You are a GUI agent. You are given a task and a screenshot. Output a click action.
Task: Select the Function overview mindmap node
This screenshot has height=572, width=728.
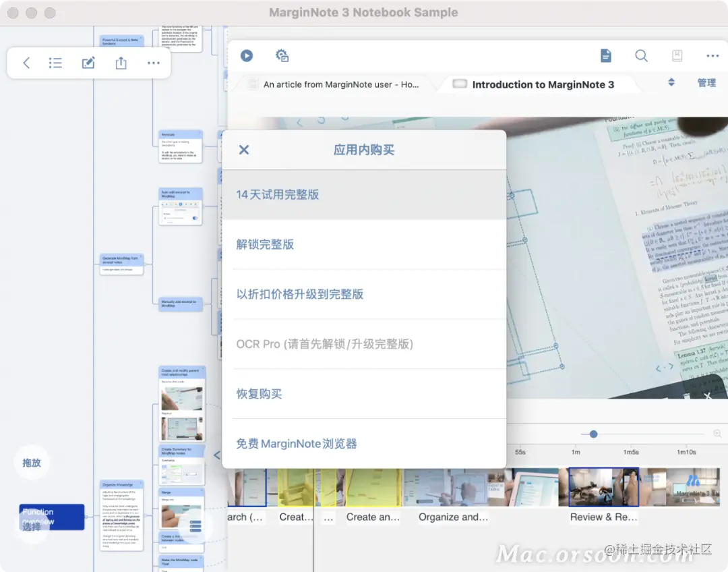[x=51, y=517]
